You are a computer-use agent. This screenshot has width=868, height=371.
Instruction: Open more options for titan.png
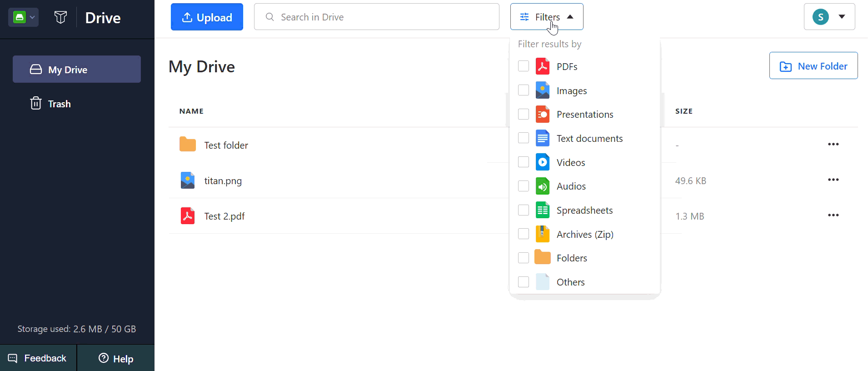point(833,180)
